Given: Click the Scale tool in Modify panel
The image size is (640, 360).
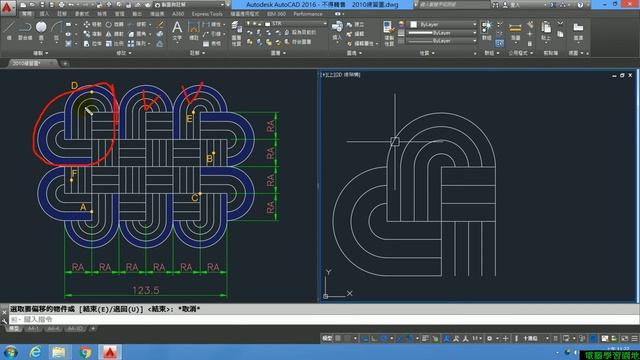Looking at the screenshot, I should [114, 43].
